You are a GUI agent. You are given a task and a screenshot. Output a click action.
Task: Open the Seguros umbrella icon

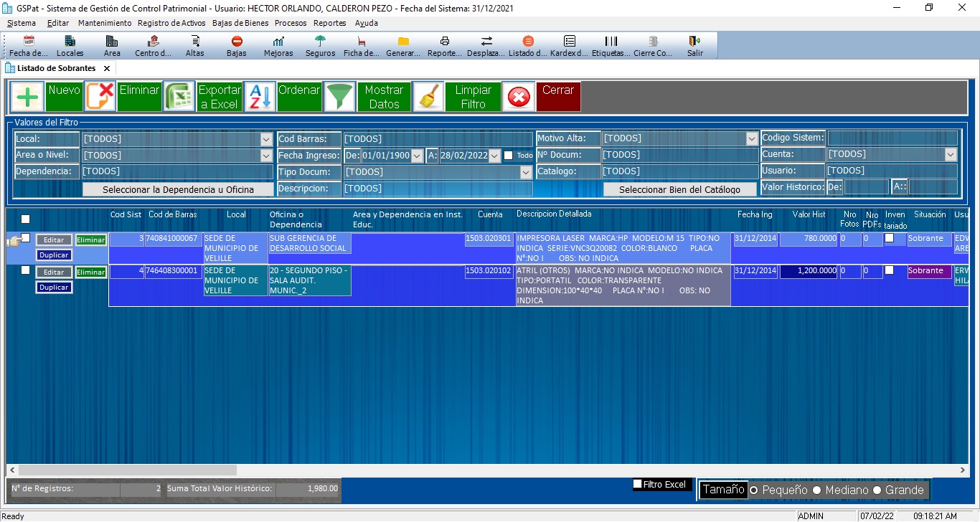point(320,46)
